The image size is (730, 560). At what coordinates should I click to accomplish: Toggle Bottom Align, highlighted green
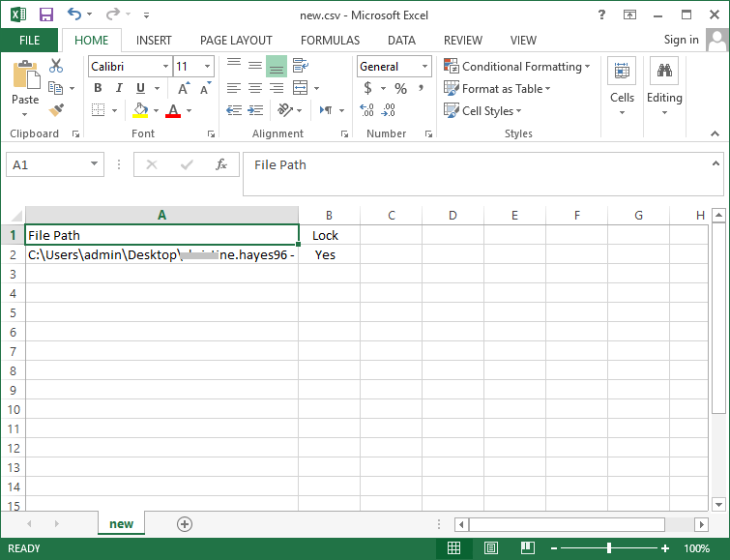pos(277,66)
